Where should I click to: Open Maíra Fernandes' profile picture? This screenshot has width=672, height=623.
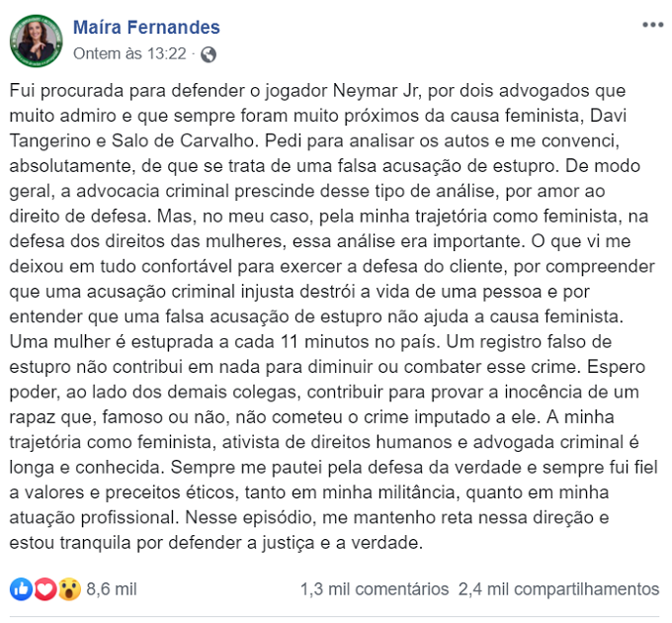[x=36, y=42]
